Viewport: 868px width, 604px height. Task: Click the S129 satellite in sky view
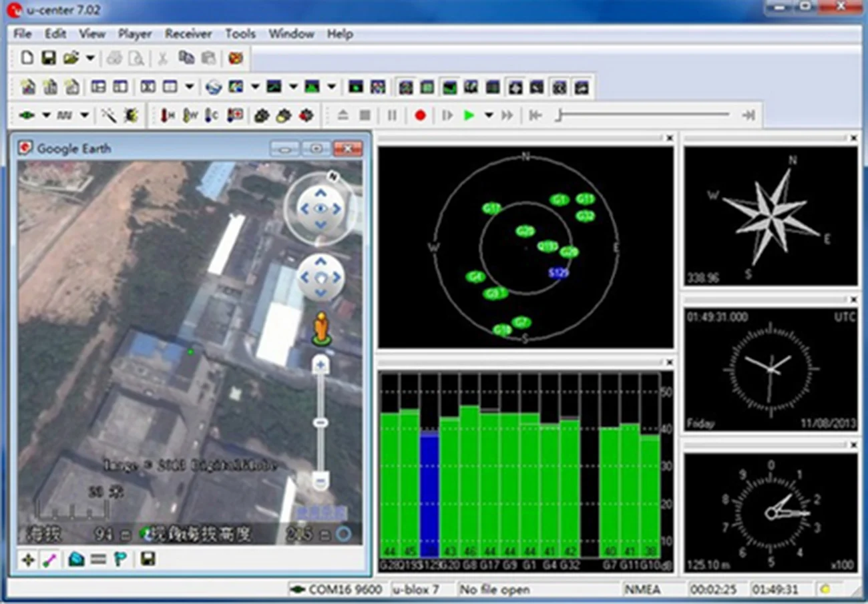tap(558, 273)
